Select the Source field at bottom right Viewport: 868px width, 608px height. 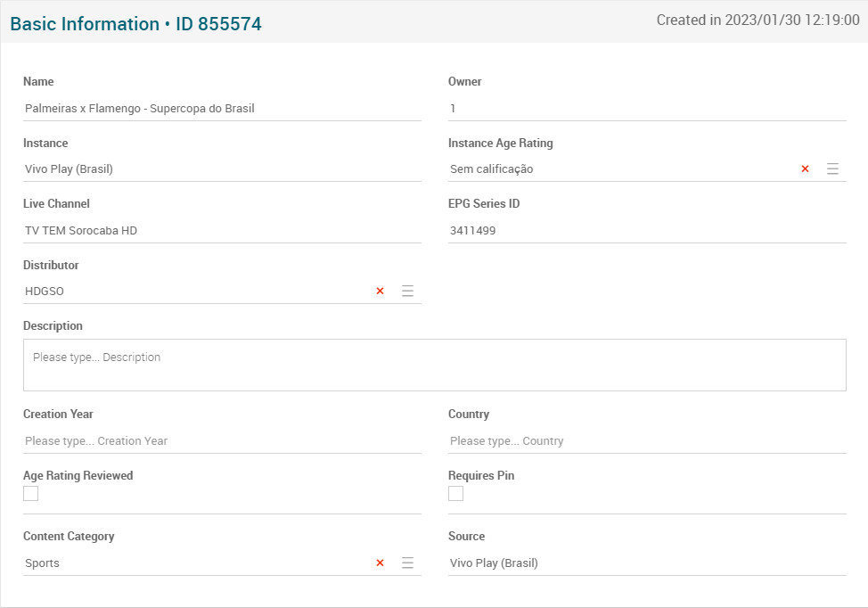point(646,563)
